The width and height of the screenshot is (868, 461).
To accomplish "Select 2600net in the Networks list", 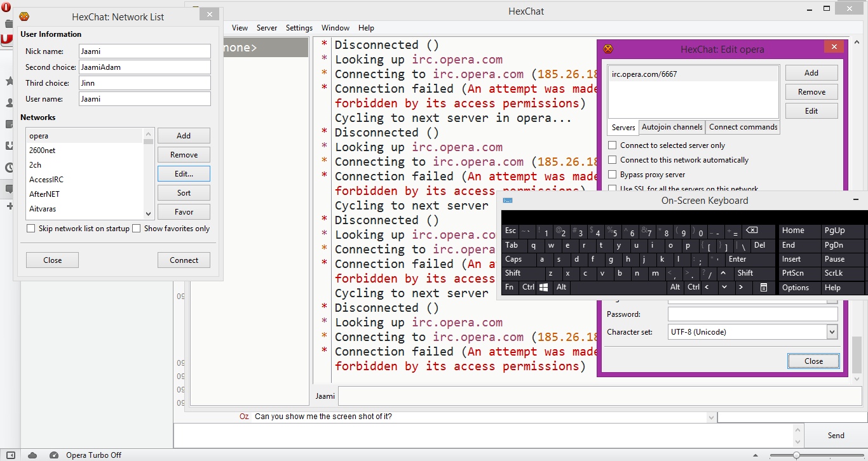I will pos(85,150).
